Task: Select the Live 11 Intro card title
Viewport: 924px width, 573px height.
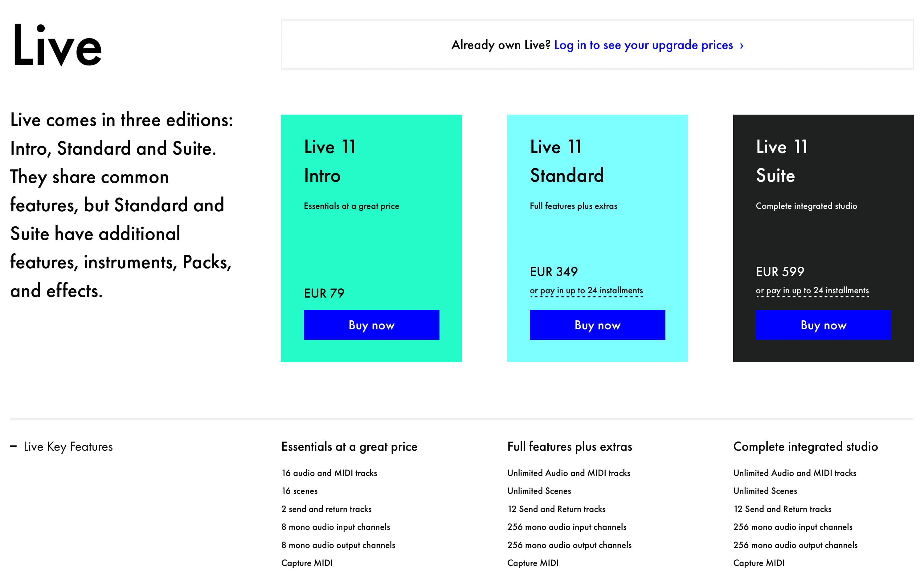Action: [329, 161]
